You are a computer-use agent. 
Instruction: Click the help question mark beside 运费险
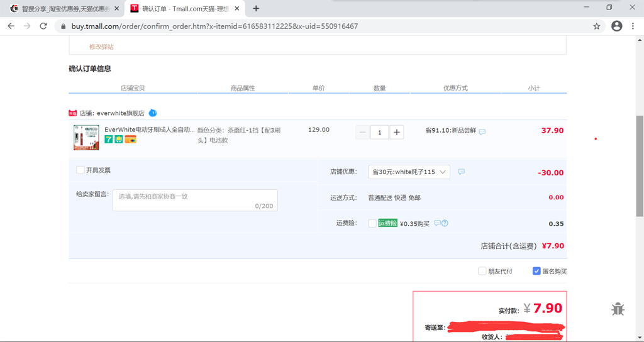[x=445, y=223]
